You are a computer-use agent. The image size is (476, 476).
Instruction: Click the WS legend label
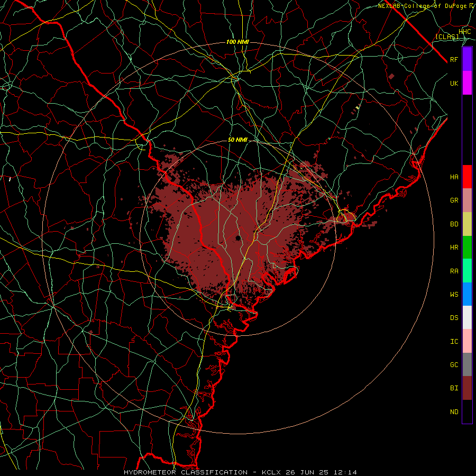click(454, 295)
